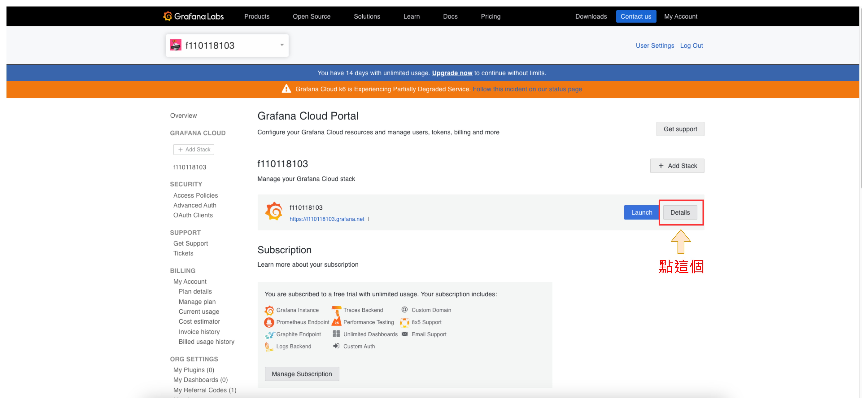Click the Manage Subscription button
The image size is (868, 404).
302,374
